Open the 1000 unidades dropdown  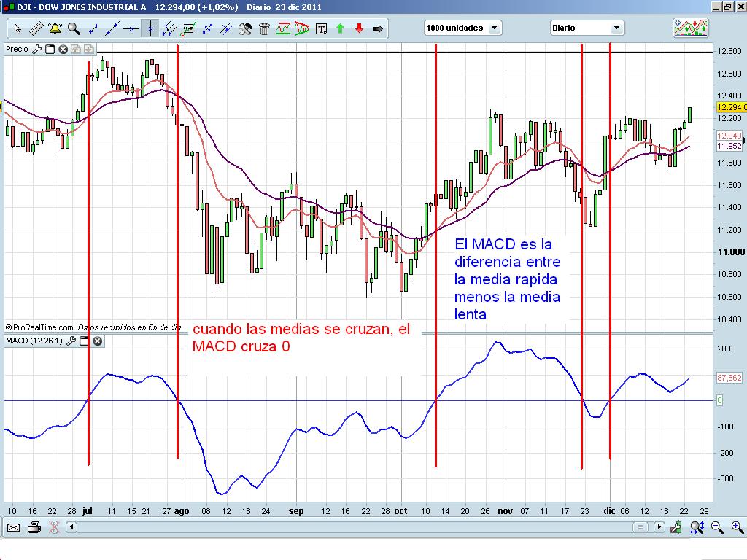462,28
